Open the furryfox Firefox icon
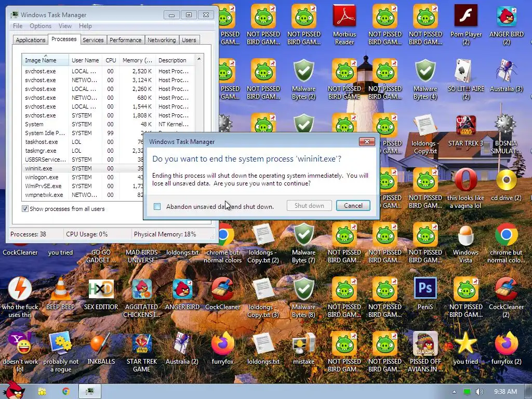The width and height of the screenshot is (532, 399). (222, 349)
